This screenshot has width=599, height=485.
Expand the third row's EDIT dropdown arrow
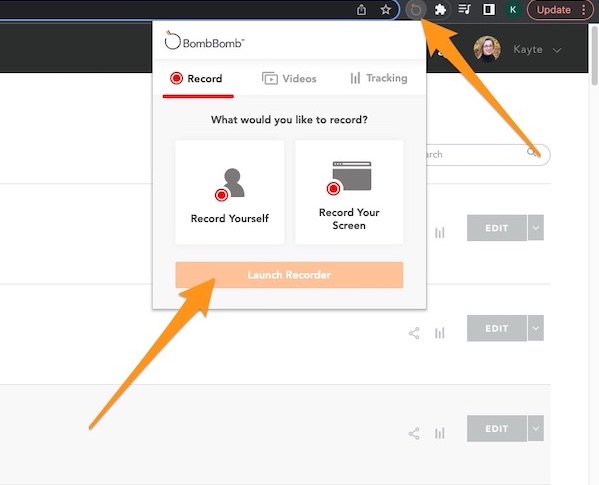coord(536,429)
